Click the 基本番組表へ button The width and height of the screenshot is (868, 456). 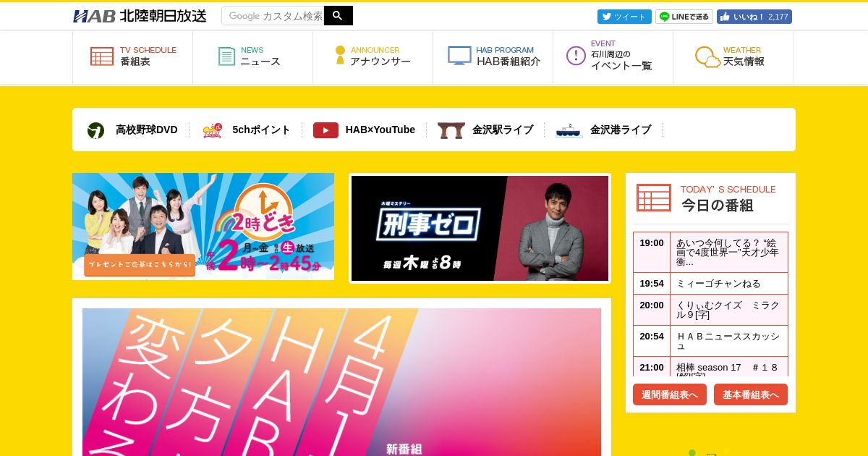point(751,394)
